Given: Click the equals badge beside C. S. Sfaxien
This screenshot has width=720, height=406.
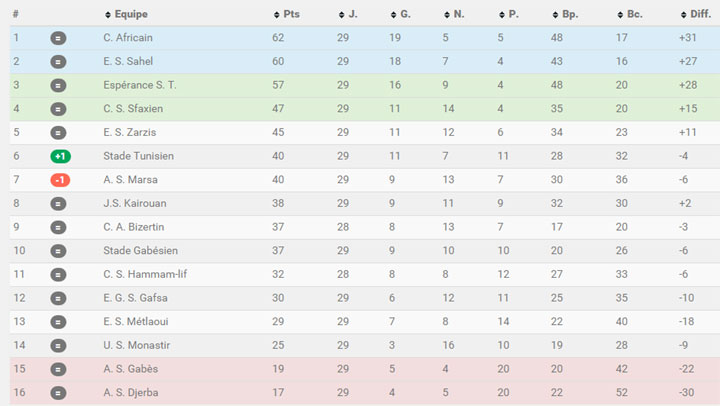Looking at the screenshot, I should click(58, 109).
